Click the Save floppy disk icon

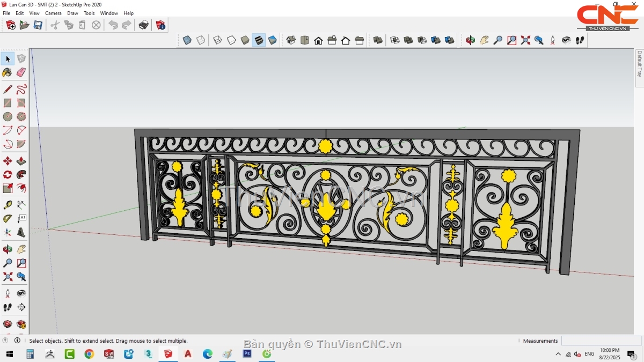pyautogui.click(x=38, y=25)
